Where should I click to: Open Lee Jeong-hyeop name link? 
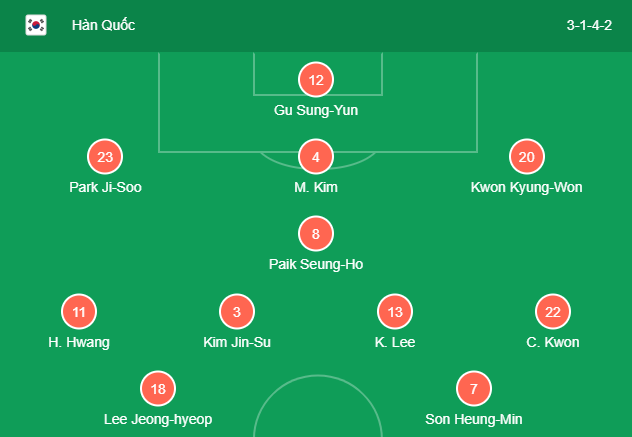(158, 420)
